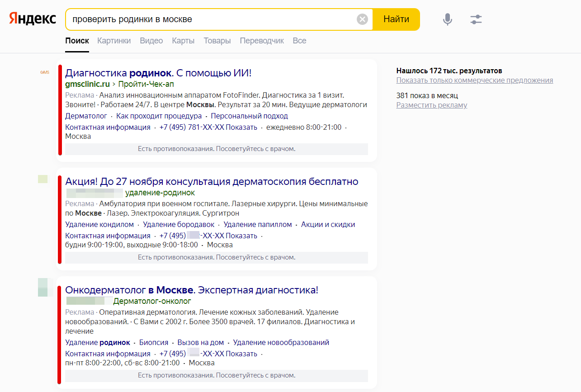Open the Удаление бородавок sitelink

pyautogui.click(x=179, y=224)
